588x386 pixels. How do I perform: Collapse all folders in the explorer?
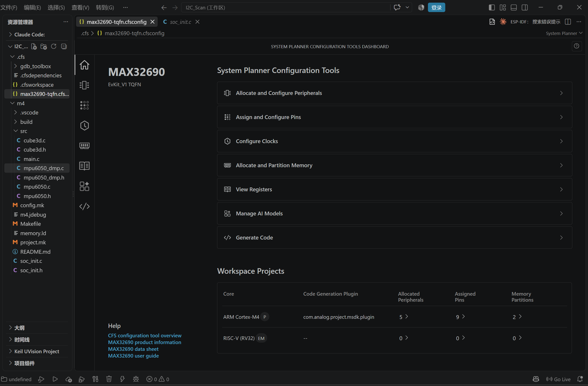pos(64,47)
